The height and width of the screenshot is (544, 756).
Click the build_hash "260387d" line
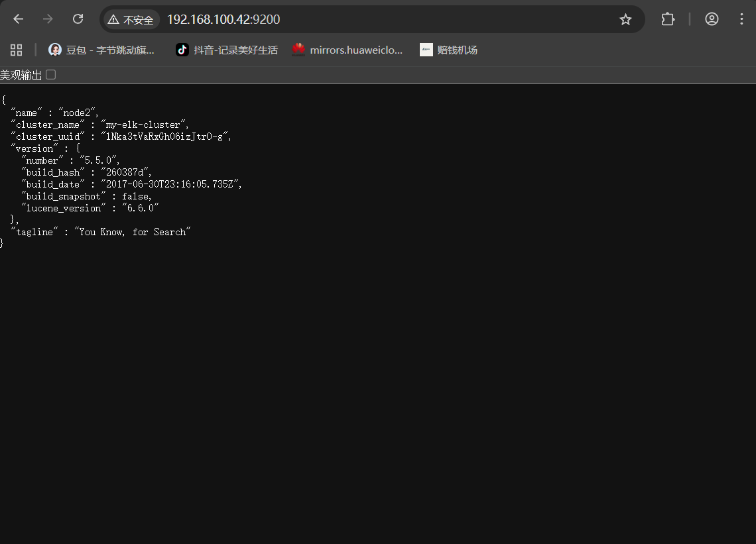click(x=86, y=172)
